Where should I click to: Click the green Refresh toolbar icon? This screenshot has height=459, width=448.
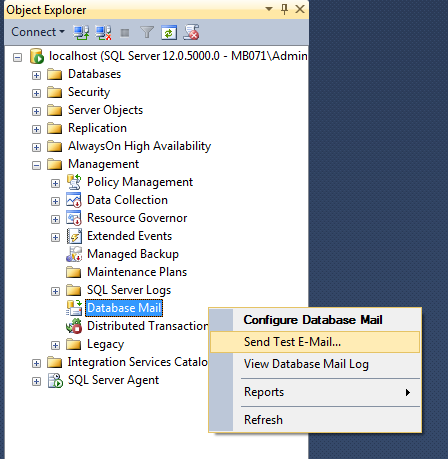tap(169, 32)
